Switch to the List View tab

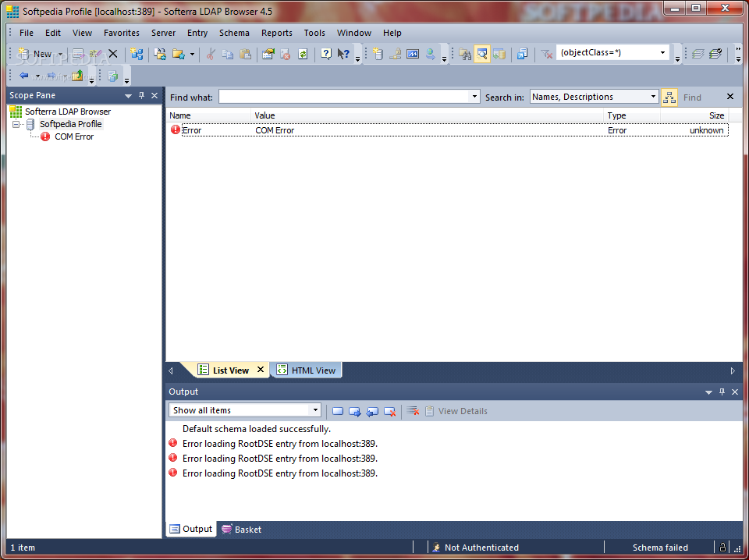click(x=231, y=370)
